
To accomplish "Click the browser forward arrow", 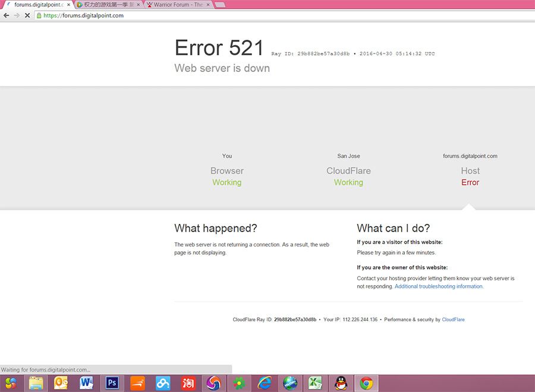I will coord(17,15).
